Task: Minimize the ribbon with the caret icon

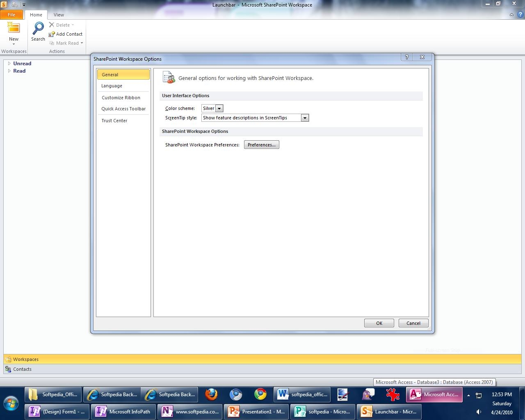Action: click(x=511, y=15)
